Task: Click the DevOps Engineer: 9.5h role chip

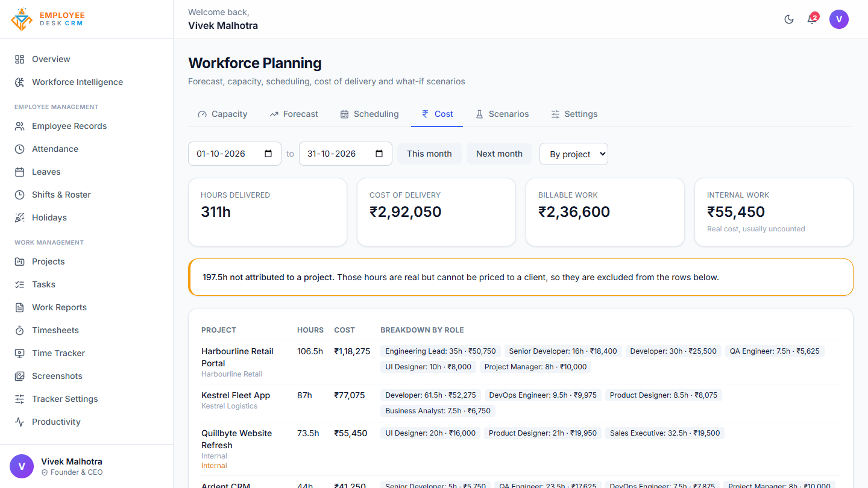Action: pyautogui.click(x=543, y=395)
